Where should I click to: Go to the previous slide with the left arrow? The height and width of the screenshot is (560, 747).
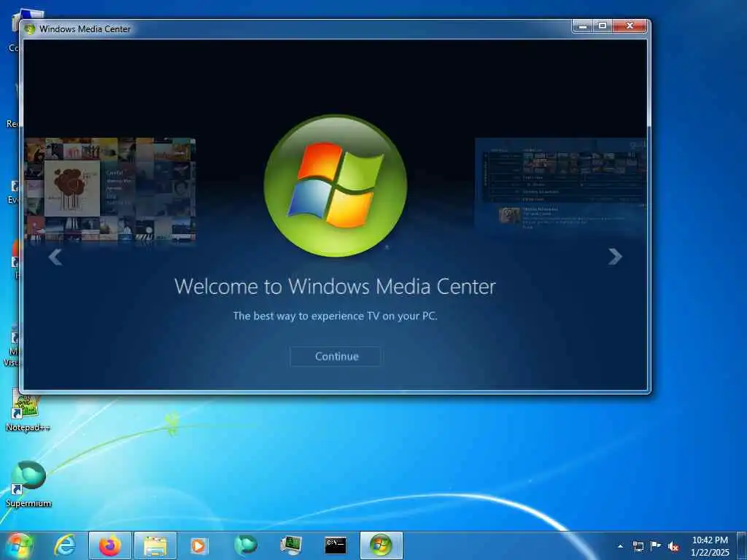[55, 257]
